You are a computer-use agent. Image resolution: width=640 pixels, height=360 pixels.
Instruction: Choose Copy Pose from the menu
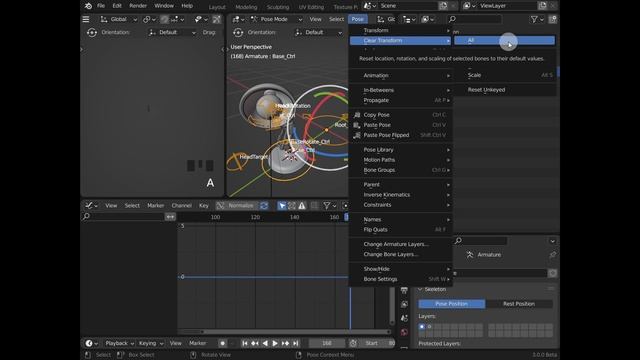pos(400,115)
